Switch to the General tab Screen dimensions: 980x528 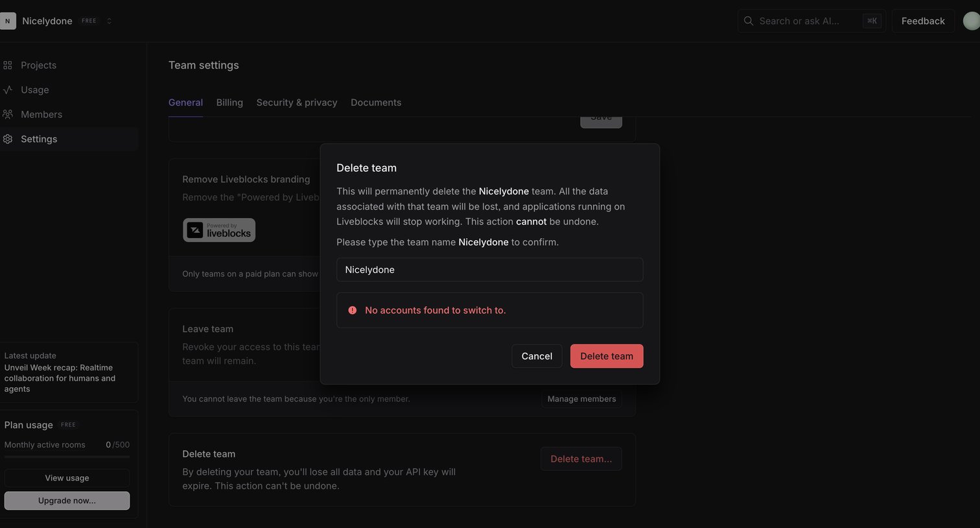(x=185, y=102)
